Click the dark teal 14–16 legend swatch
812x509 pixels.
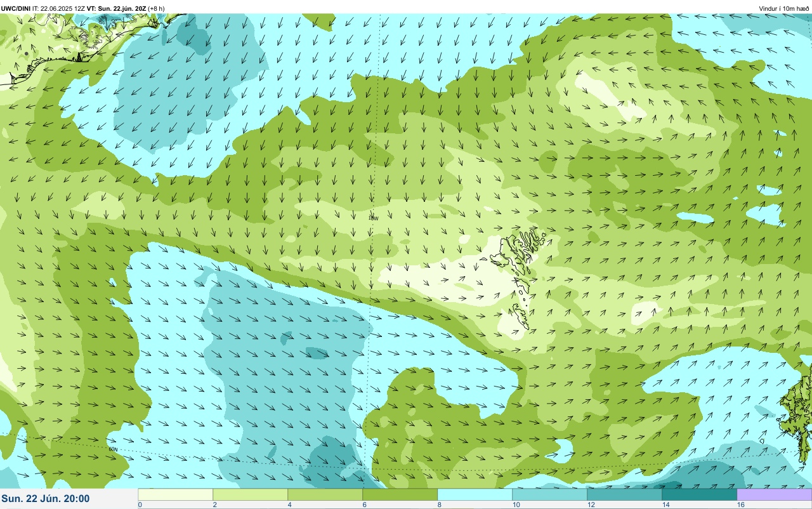click(x=700, y=494)
